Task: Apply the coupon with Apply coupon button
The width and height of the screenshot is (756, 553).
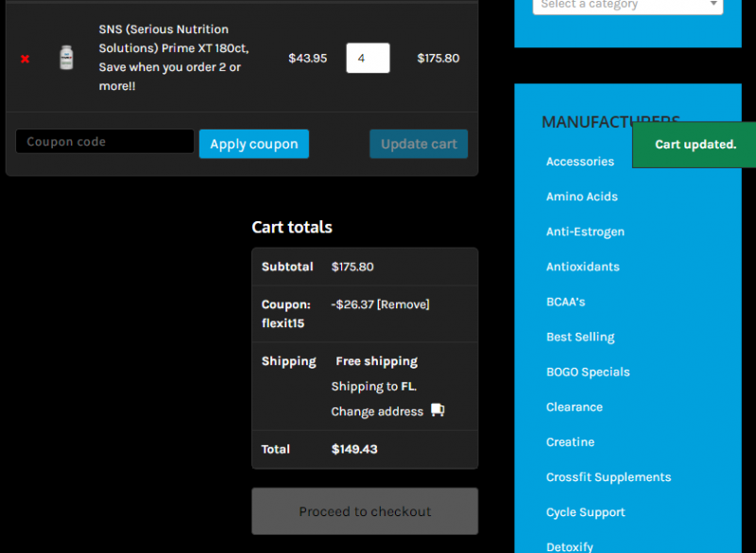Action: 254,144
